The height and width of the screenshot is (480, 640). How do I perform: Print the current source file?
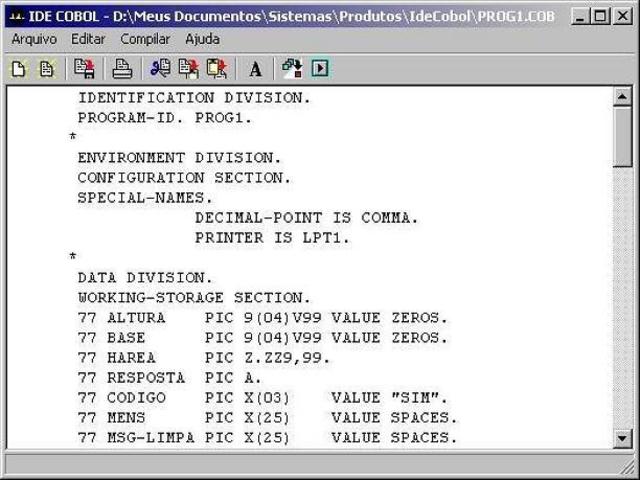pos(122,68)
